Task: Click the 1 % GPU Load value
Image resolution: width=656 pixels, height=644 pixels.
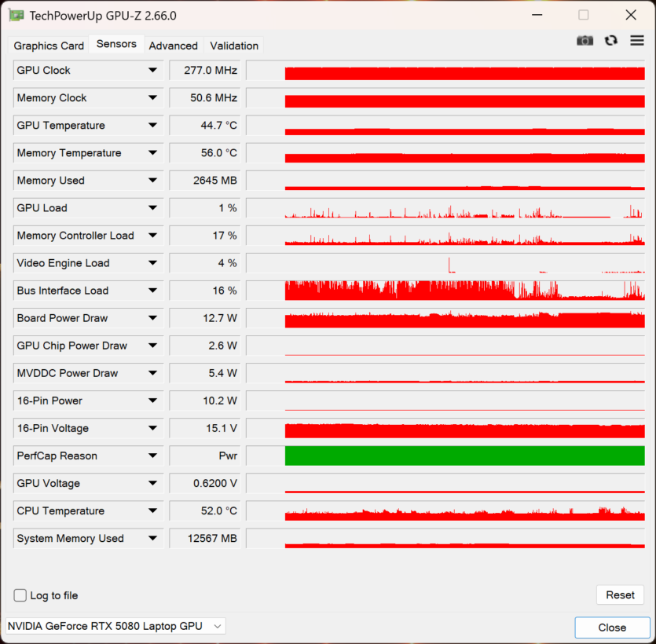Action: [x=205, y=208]
